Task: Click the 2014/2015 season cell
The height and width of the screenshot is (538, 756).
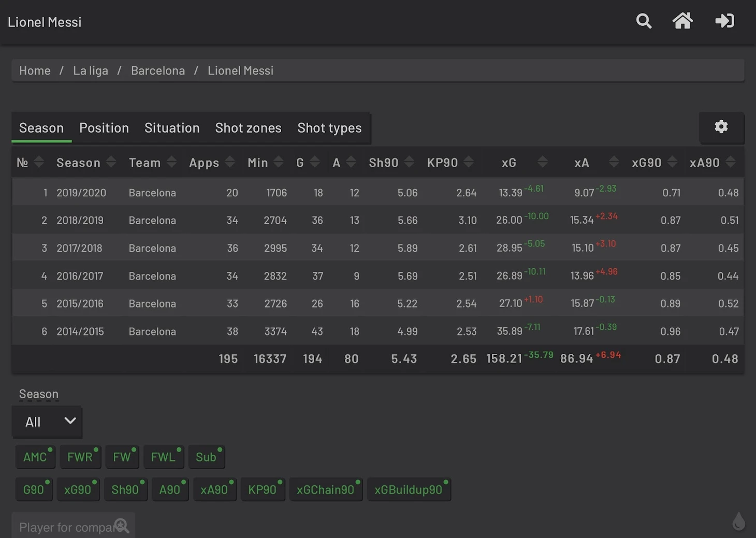Action: click(x=80, y=331)
